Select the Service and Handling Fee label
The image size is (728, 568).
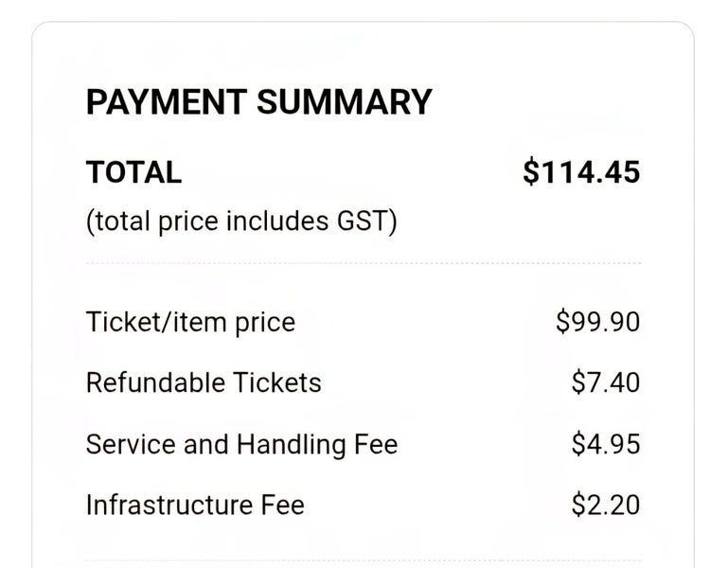(x=241, y=444)
